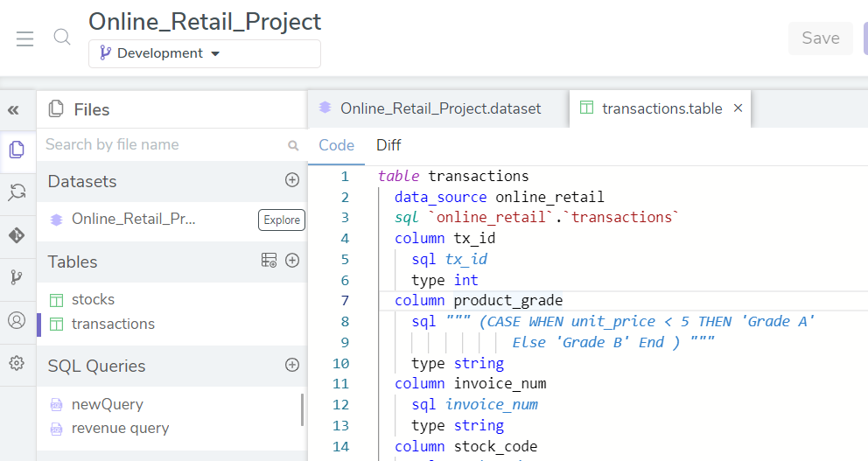Select the Files icon in left rail
This screenshot has width=868, height=461.
click(x=17, y=150)
